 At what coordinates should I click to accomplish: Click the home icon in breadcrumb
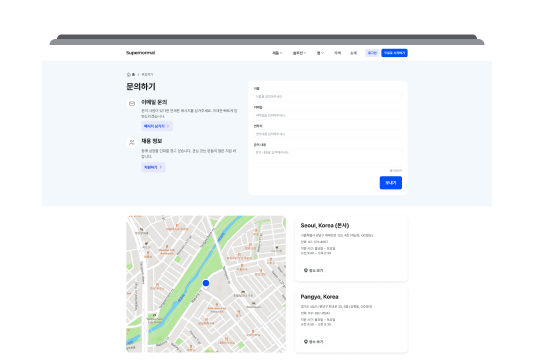pos(128,74)
